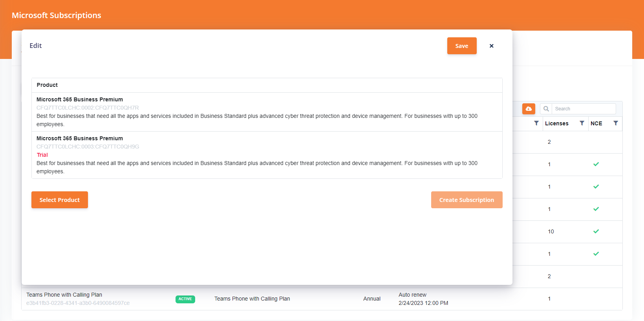
Task: Click Teams Phone with Calling Plan subscription name
Action: 64,295
